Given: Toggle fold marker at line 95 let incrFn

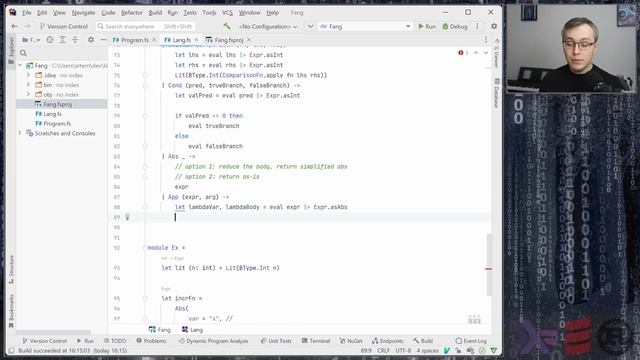Looking at the screenshot, I should pyautogui.click(x=145, y=298).
